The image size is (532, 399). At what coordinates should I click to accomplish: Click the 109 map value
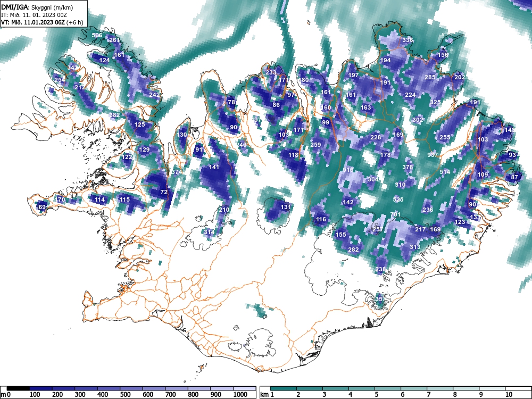pos(483,174)
